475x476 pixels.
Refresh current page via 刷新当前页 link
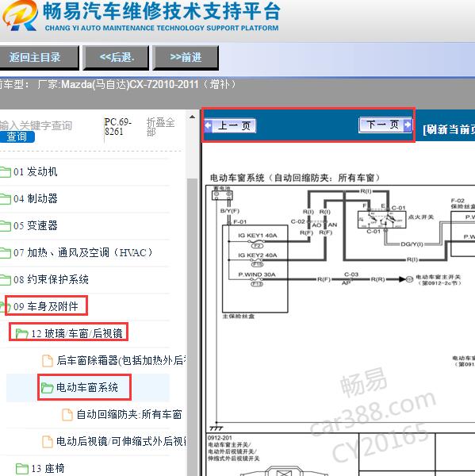[x=449, y=129]
